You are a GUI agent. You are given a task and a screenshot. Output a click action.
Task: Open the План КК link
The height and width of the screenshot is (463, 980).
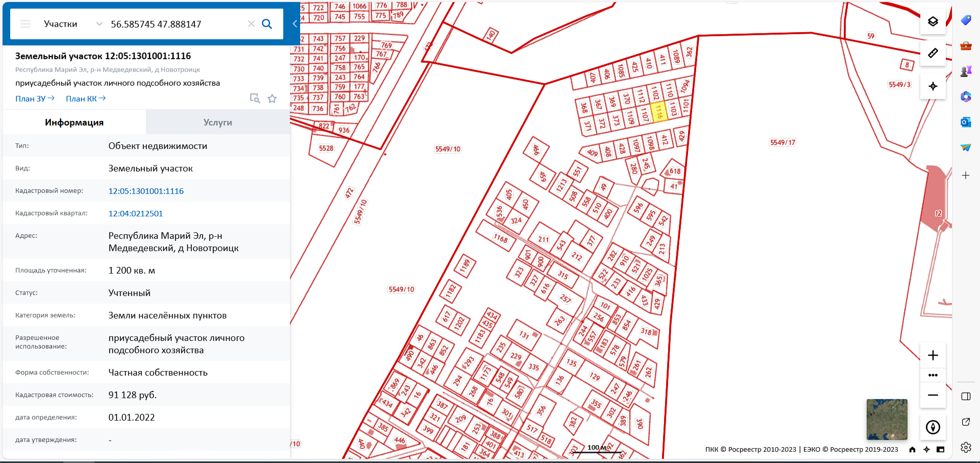pyautogui.click(x=86, y=99)
